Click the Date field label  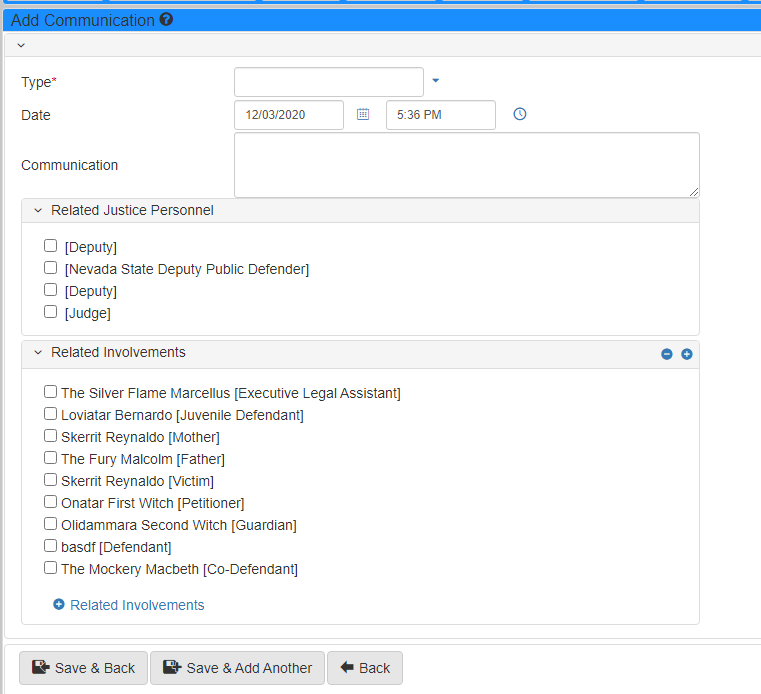tap(36, 115)
